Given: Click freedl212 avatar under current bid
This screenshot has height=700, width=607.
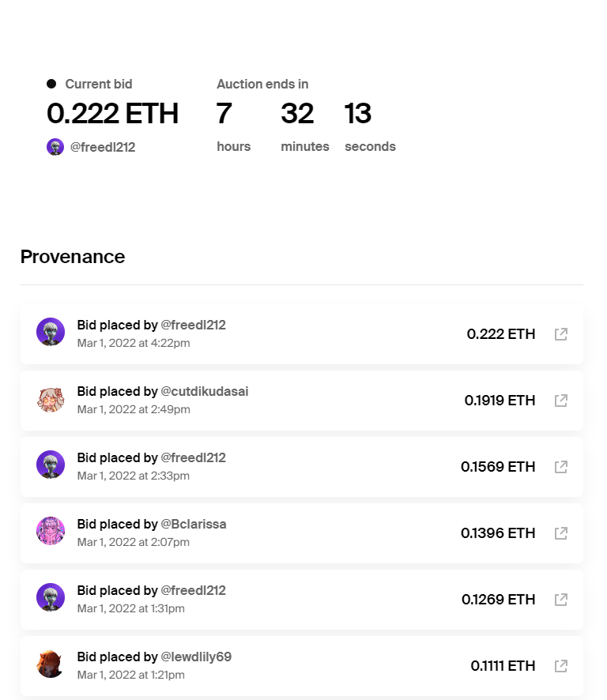Looking at the screenshot, I should [55, 147].
